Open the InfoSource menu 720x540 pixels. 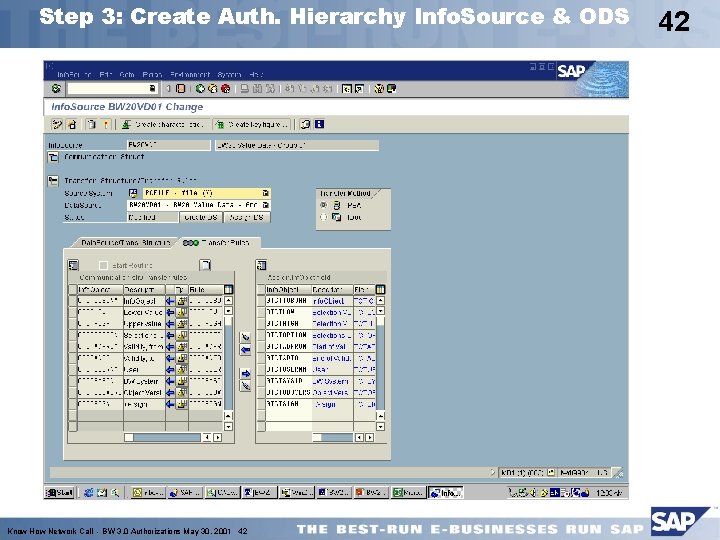[x=74, y=74]
